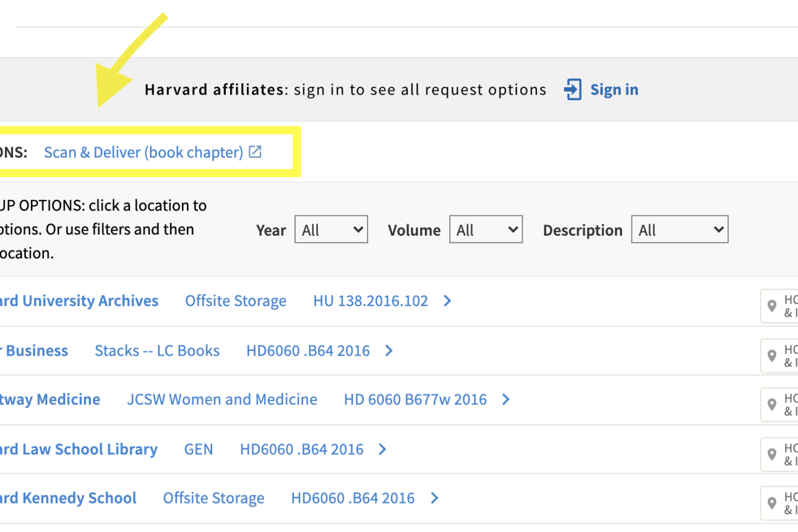The image size is (798, 532).
Task: Open the Year filter dropdown
Action: (331, 229)
